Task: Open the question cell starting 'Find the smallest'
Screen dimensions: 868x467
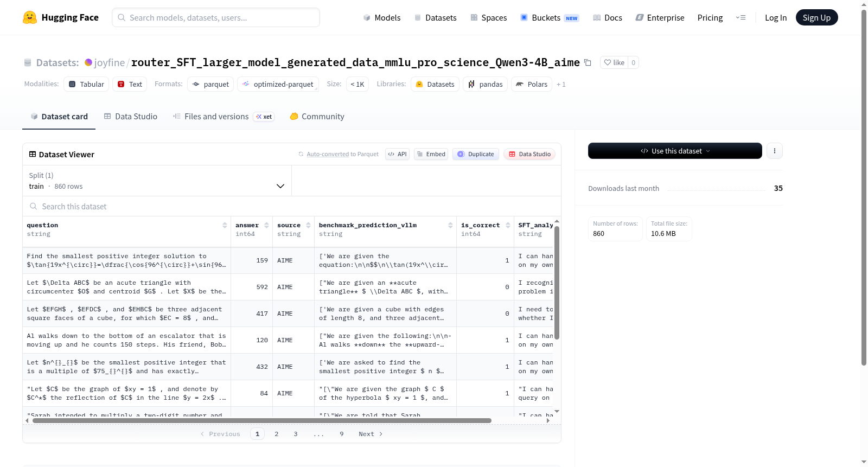Action: [x=127, y=260]
